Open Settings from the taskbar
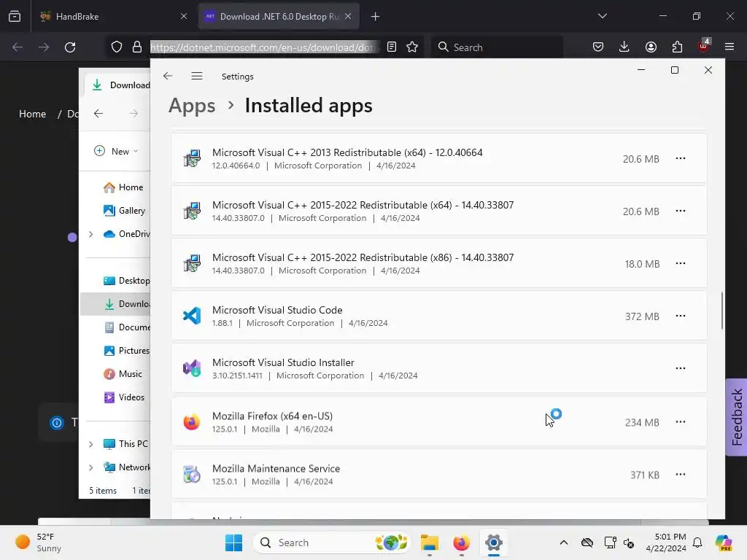The image size is (747, 560). (x=494, y=542)
